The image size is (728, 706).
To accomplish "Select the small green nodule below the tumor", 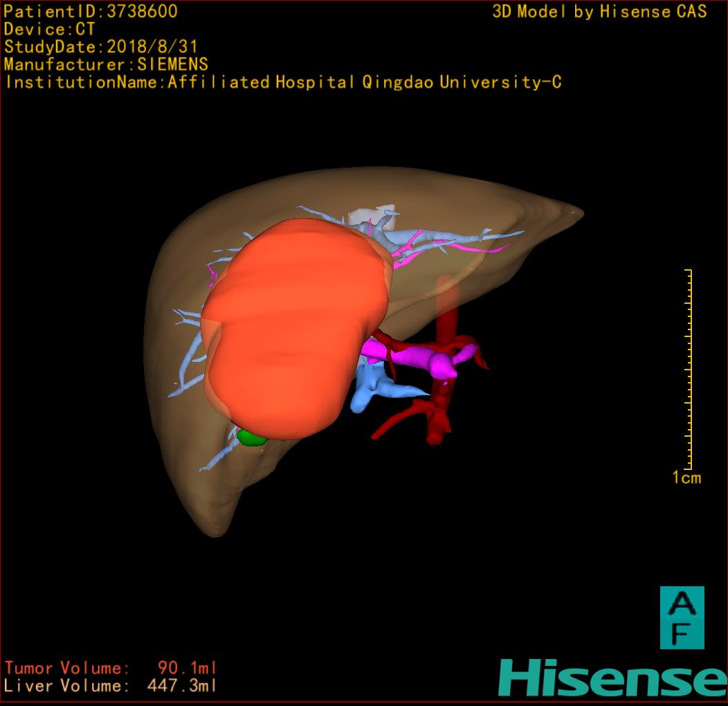I will click(251, 437).
